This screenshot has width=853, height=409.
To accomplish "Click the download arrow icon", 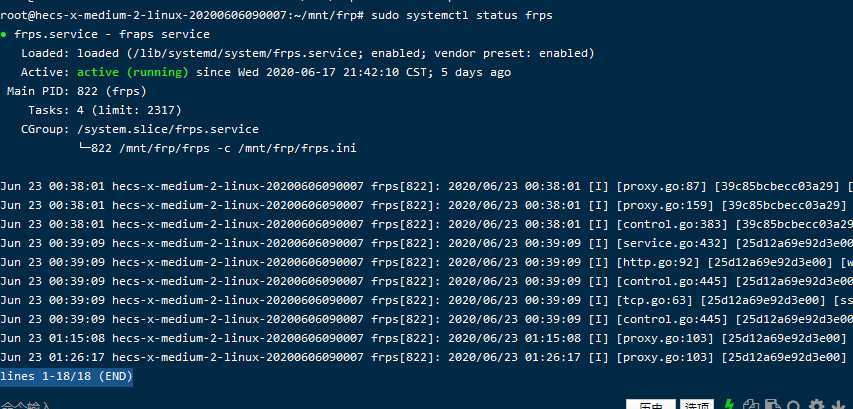I will tap(836, 405).
